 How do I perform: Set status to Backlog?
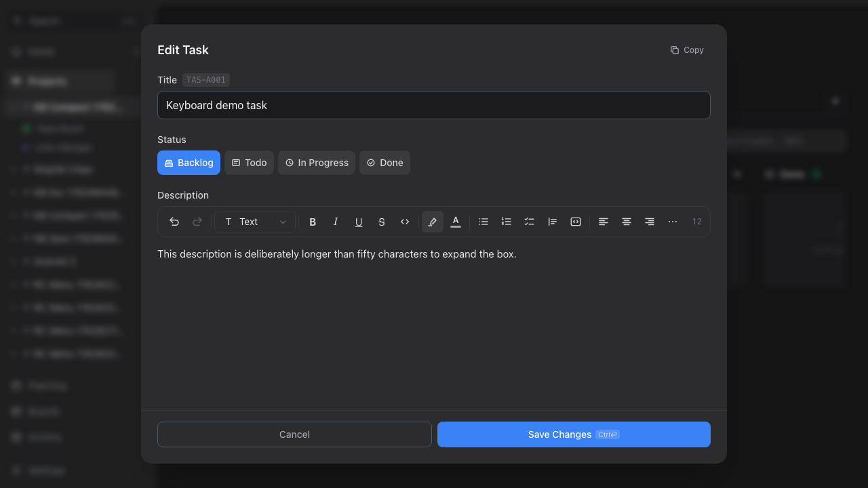[x=189, y=163]
